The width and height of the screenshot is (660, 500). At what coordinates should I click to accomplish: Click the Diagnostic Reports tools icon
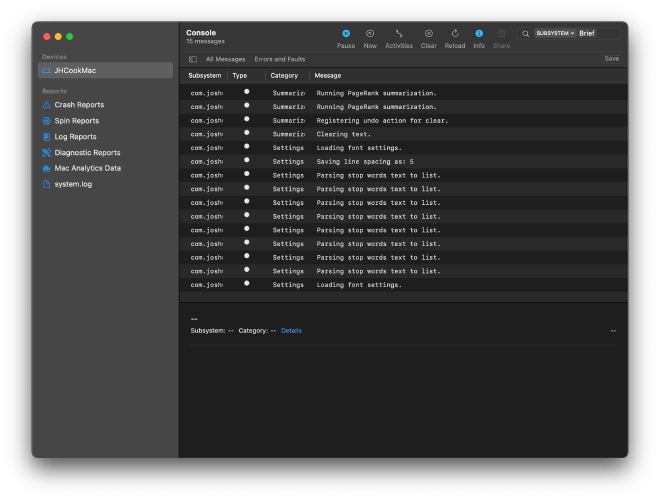pyautogui.click(x=47, y=153)
